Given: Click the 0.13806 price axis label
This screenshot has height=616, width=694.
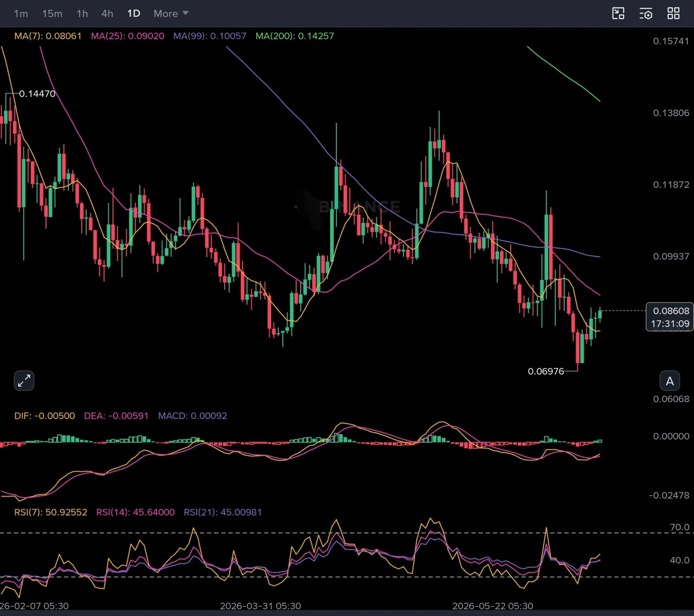Looking at the screenshot, I should coord(671,113).
